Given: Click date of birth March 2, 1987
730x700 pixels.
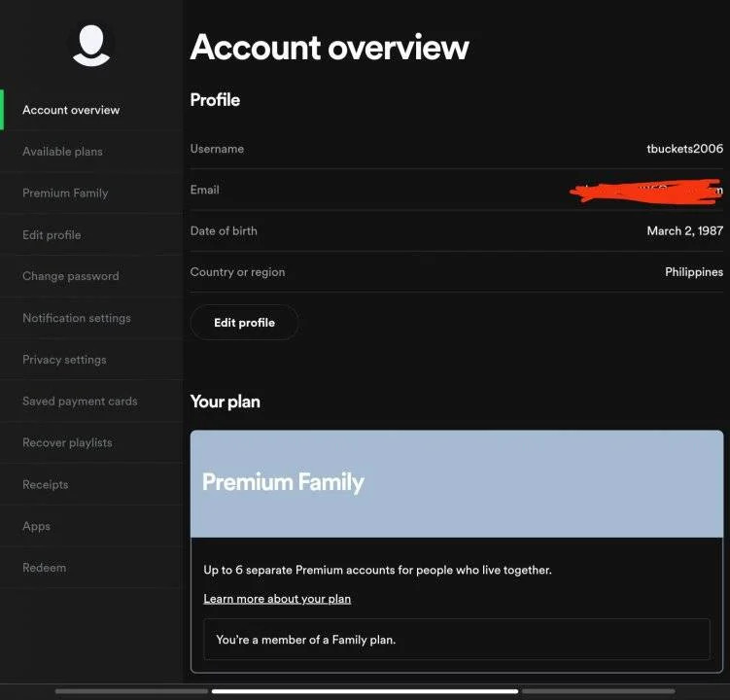Looking at the screenshot, I should (x=685, y=230).
